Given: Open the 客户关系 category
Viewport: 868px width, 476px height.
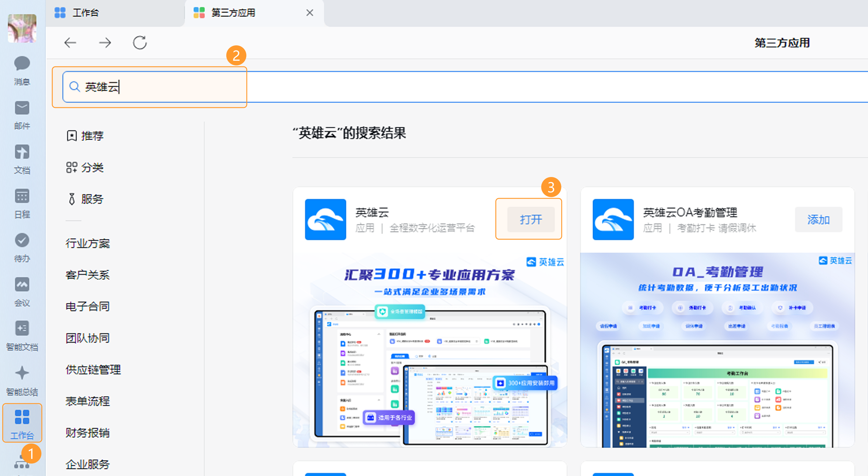Looking at the screenshot, I should (88, 275).
